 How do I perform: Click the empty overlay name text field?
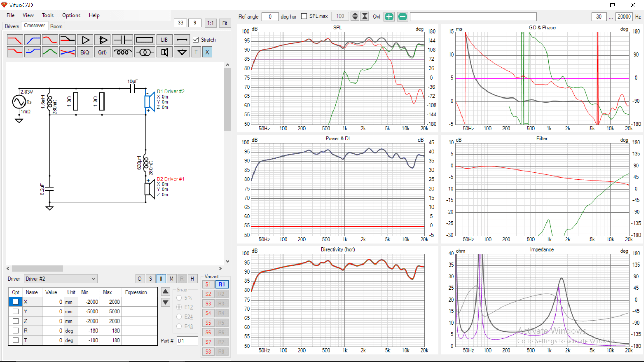tap(473, 16)
